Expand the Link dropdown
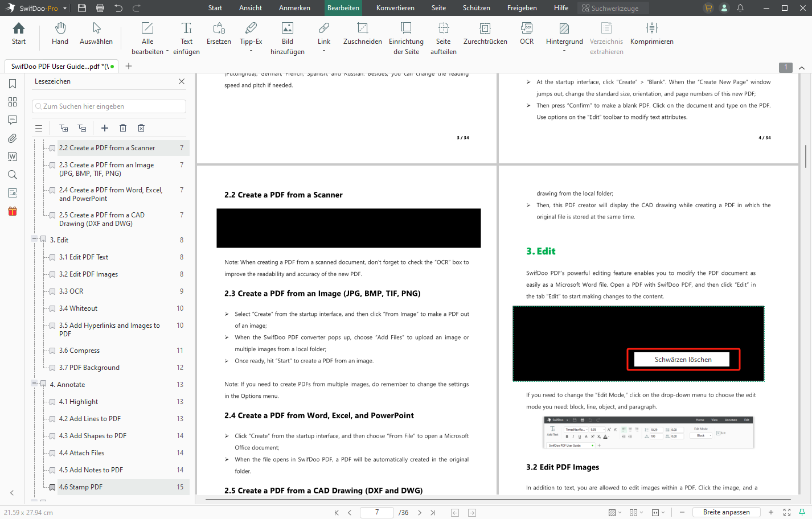This screenshot has width=812, height=519. [324, 51]
